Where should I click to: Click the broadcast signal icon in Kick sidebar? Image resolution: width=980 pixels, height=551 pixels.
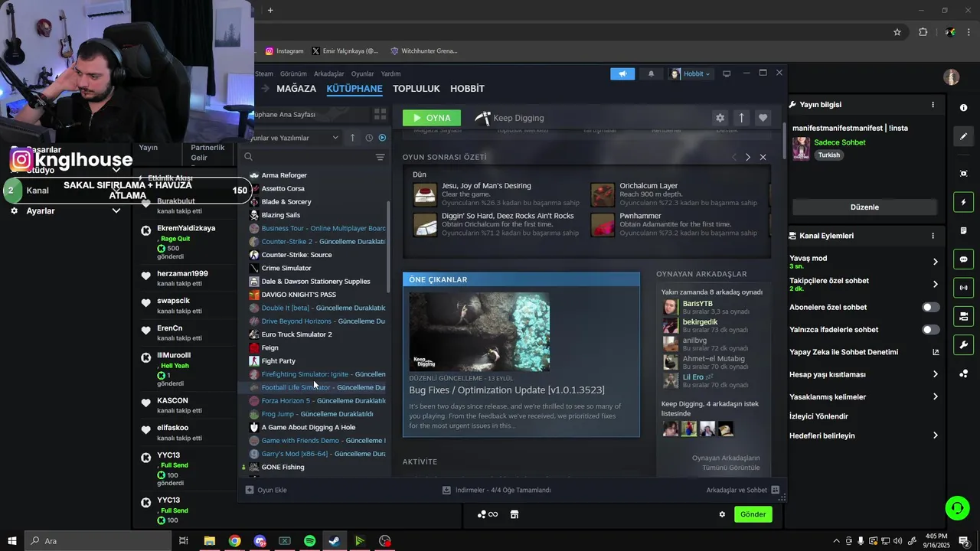click(963, 288)
